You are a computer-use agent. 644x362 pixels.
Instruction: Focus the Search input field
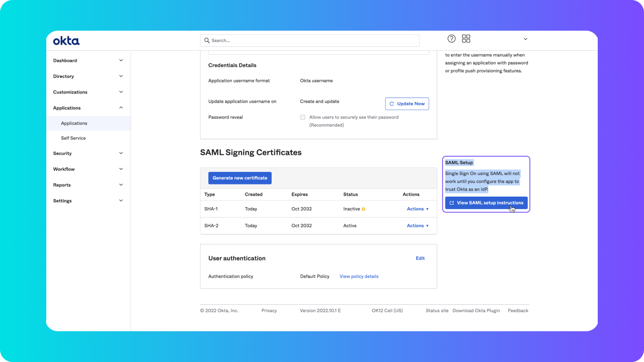click(x=309, y=40)
